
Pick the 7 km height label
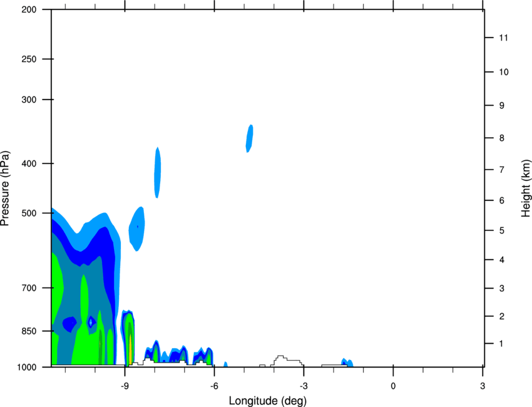coord(501,170)
